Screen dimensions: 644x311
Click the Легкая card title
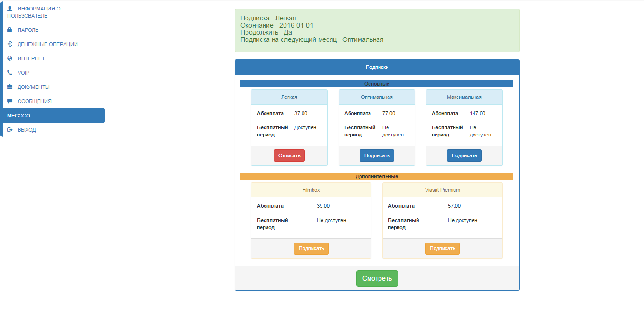click(x=289, y=97)
